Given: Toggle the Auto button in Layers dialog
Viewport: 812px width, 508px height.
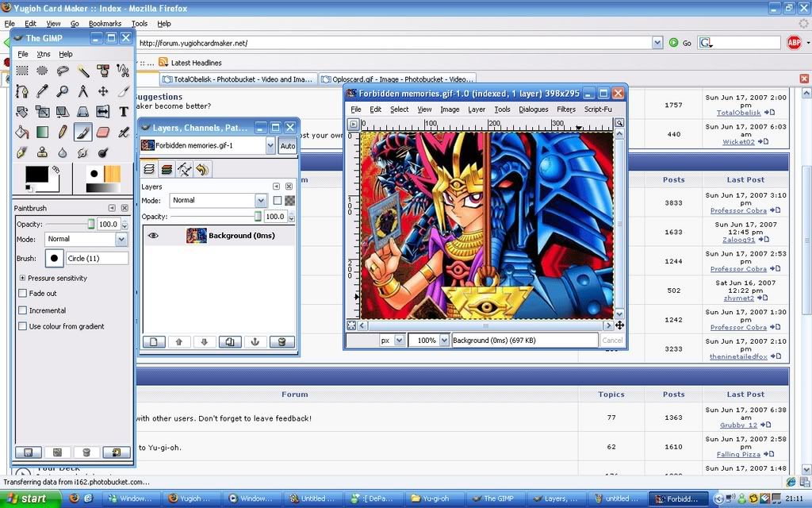Looking at the screenshot, I should (x=287, y=146).
